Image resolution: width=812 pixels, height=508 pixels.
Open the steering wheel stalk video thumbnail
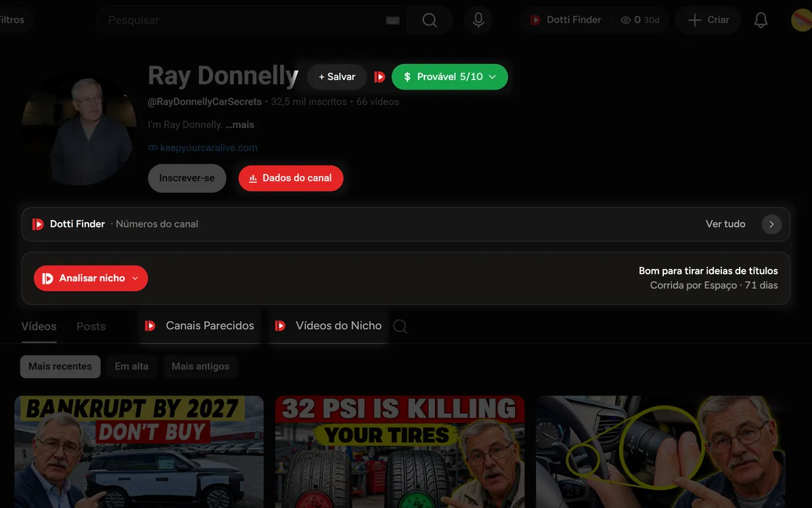(661, 452)
